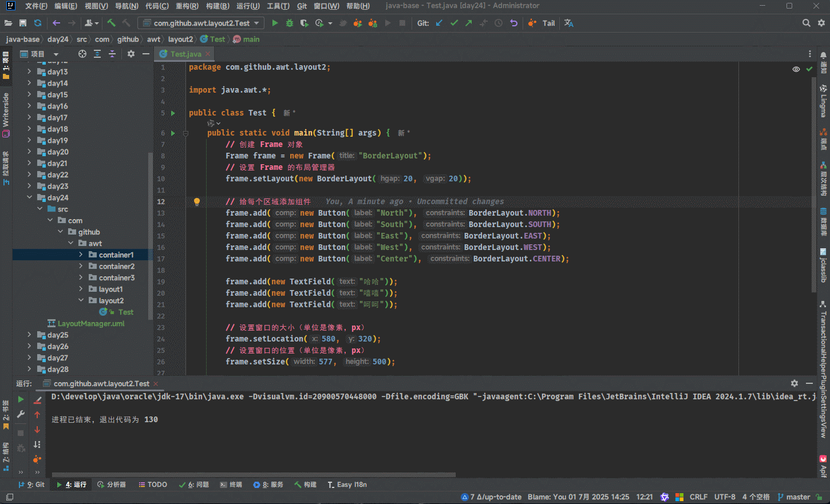Click the master branch label in status bar
This screenshot has width=830, height=504.
point(797,497)
